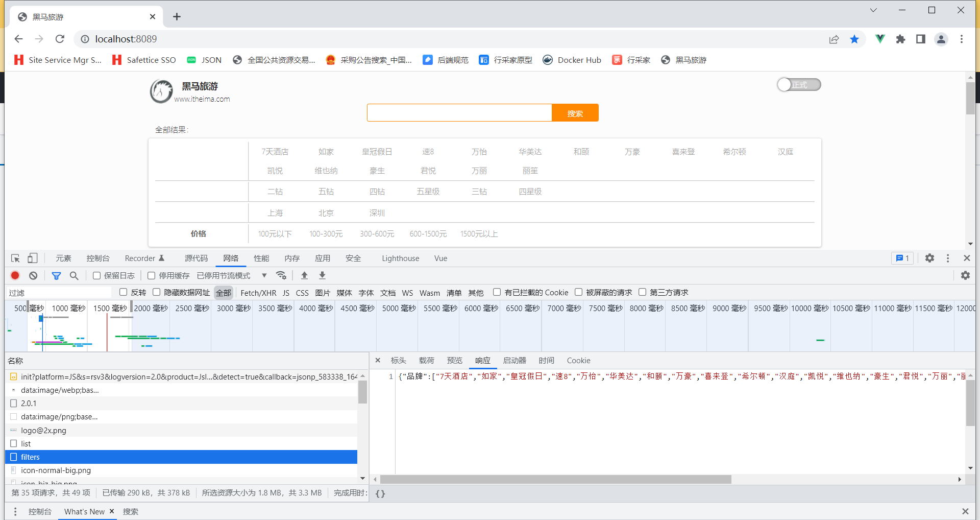Switch to the 控制台 DevTools tab

click(x=98, y=258)
